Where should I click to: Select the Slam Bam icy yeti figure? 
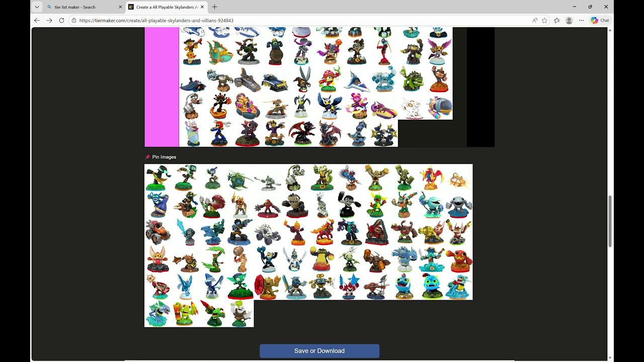pyautogui.click(x=384, y=79)
